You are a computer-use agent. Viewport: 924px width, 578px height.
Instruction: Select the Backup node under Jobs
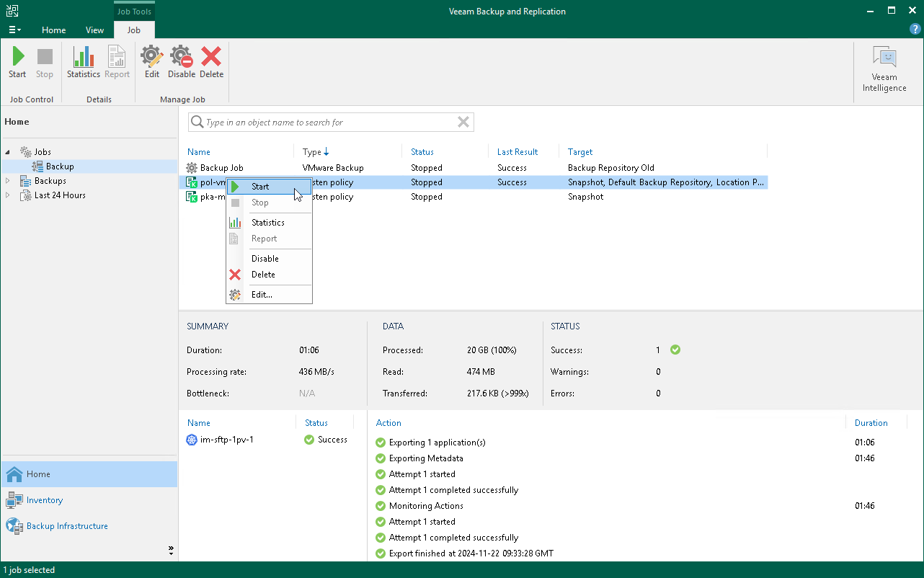click(x=60, y=166)
